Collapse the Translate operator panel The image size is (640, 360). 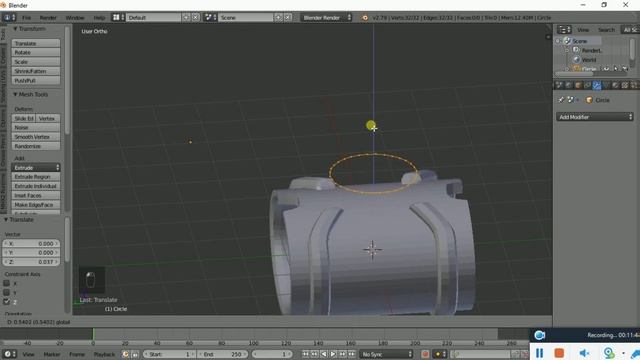point(6,220)
